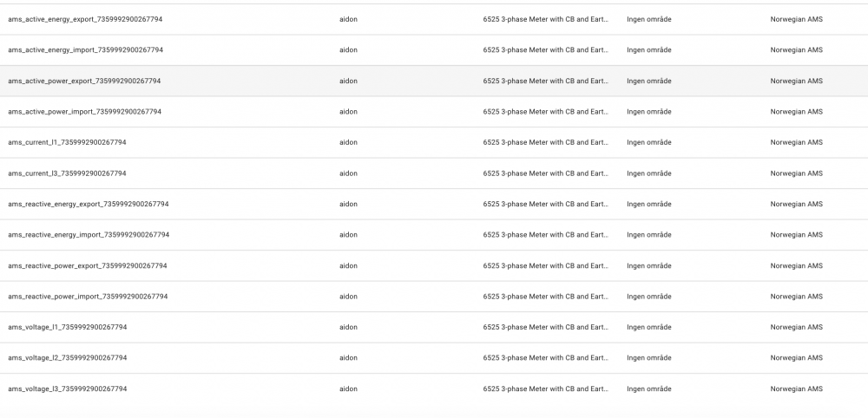Image resolution: width=868 pixels, height=418 pixels.
Task: Select the ams_current_l1 entity name
Action: [x=67, y=142]
